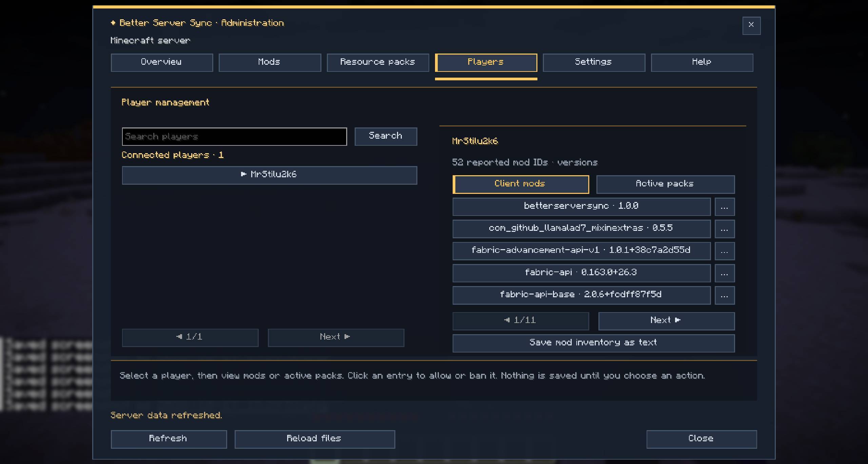Switch to Active packs view

click(x=665, y=184)
